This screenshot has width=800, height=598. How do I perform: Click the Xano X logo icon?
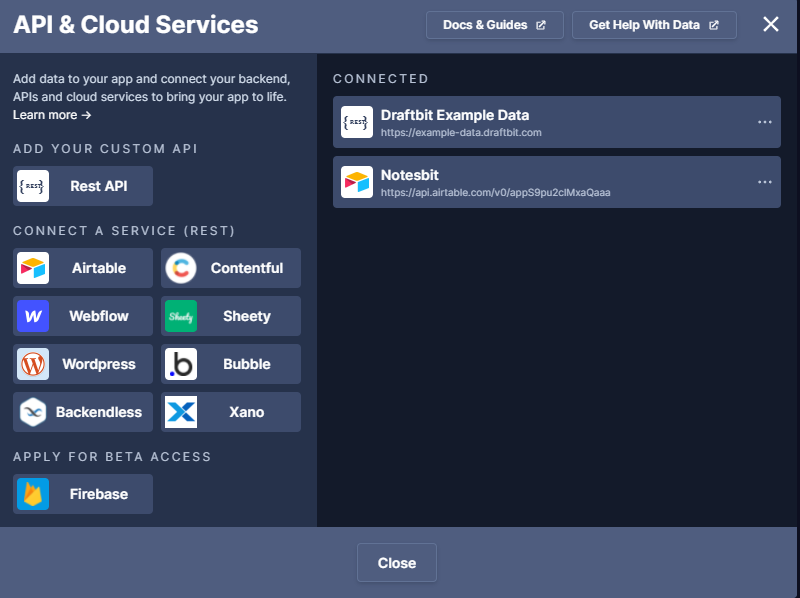181,412
